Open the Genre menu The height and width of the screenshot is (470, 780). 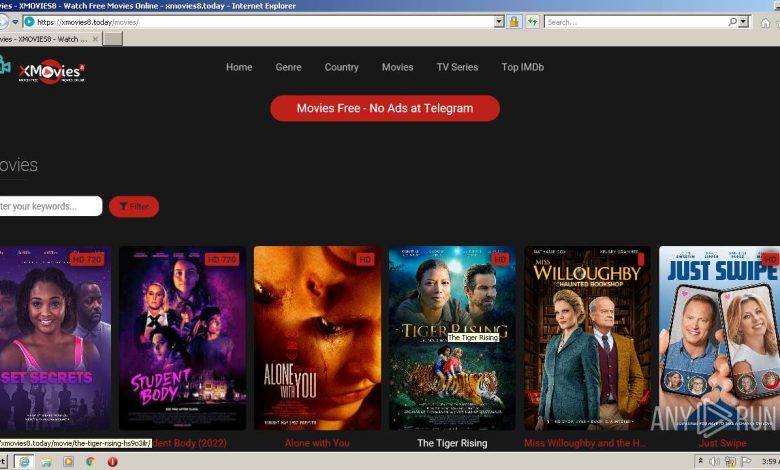288,67
